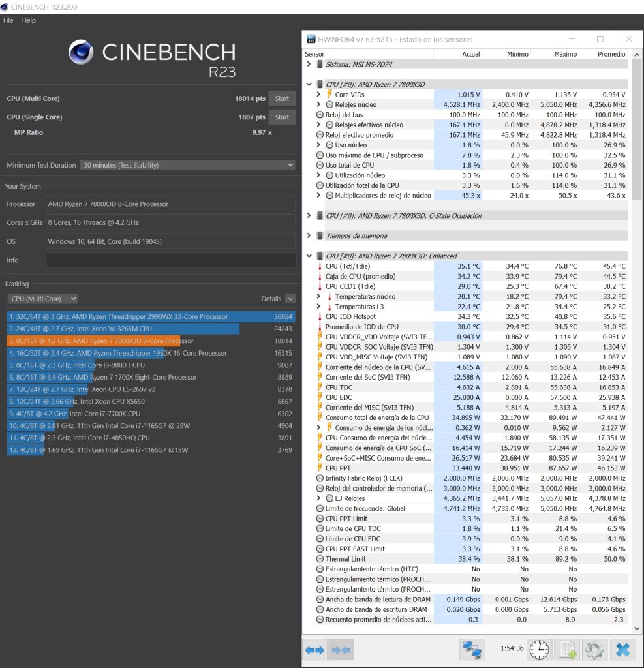
Task: Click the lightning icon beside CPU PPT
Action: coord(320,468)
